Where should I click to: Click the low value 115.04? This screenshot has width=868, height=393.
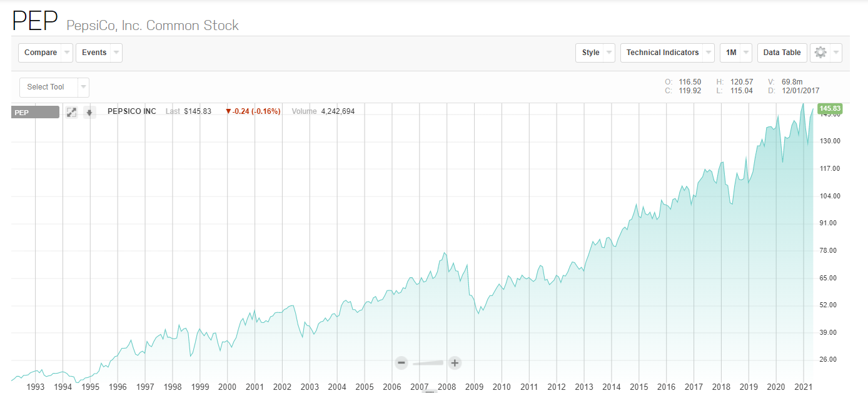click(740, 91)
